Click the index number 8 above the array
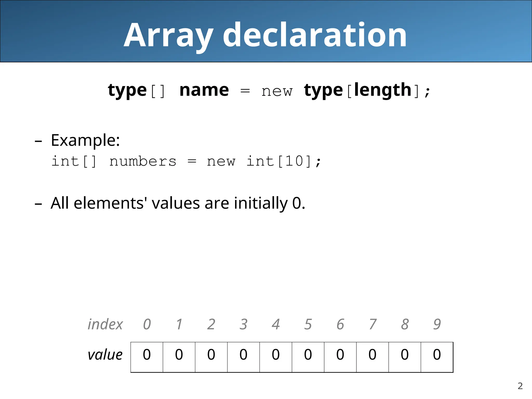 pyautogui.click(x=404, y=324)
